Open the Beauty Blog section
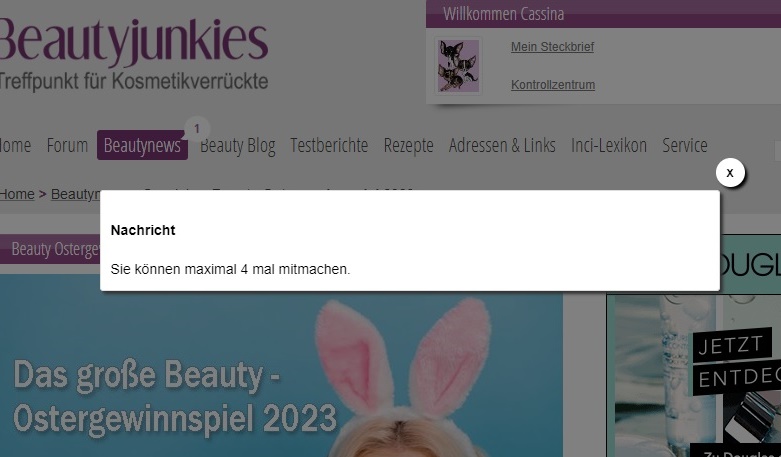The width and height of the screenshot is (781, 457). pyautogui.click(x=238, y=146)
